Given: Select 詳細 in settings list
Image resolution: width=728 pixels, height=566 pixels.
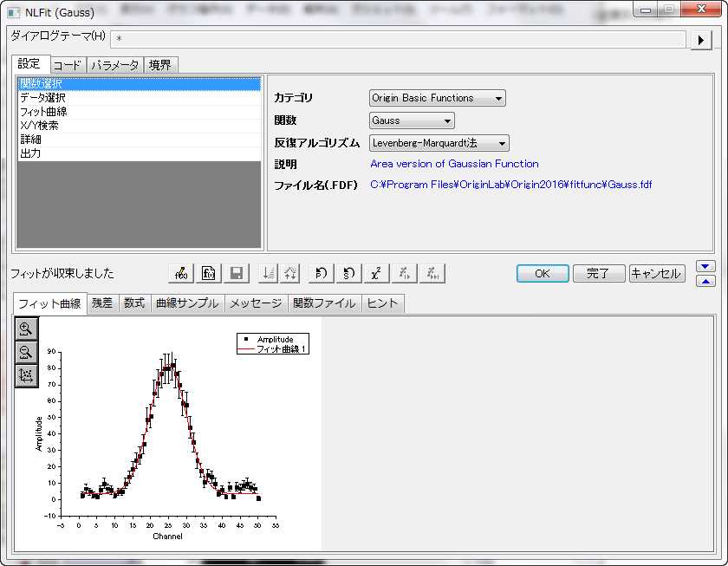Looking at the screenshot, I should tap(140, 140).
